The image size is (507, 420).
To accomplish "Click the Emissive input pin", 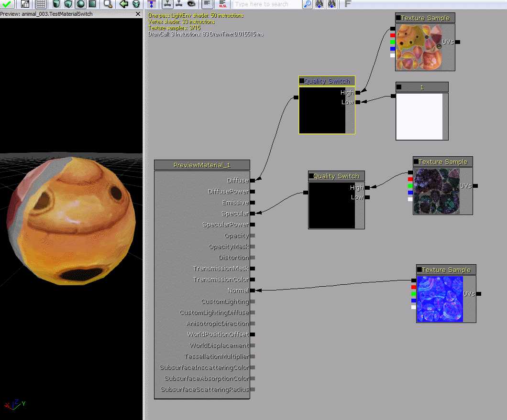I will [253, 203].
